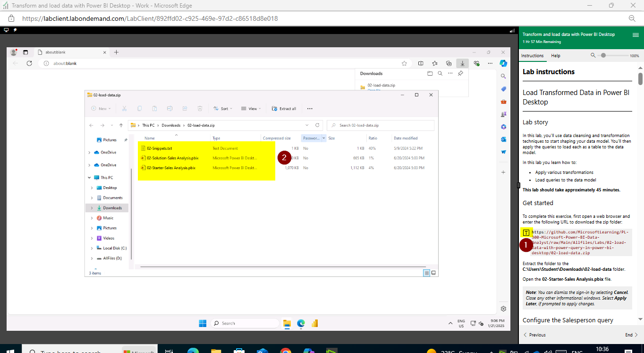Click the Edge favorites star icon

click(x=404, y=63)
